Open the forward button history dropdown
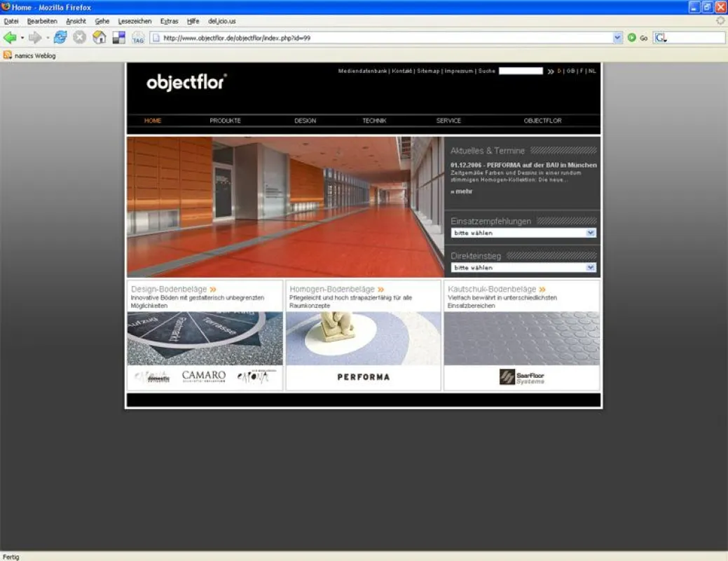 coord(48,38)
